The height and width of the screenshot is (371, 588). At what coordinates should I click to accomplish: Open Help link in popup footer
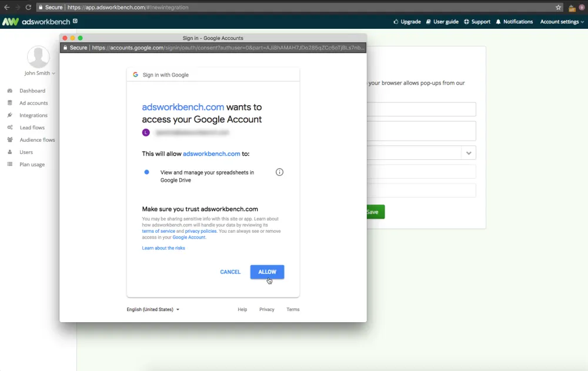coord(242,309)
